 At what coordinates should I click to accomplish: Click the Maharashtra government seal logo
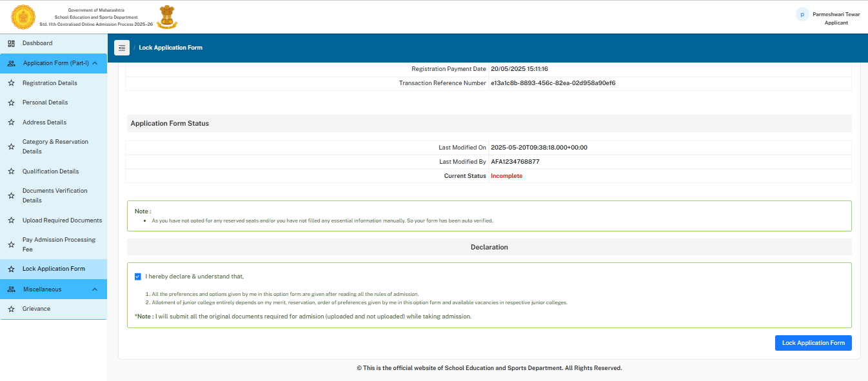[24, 17]
